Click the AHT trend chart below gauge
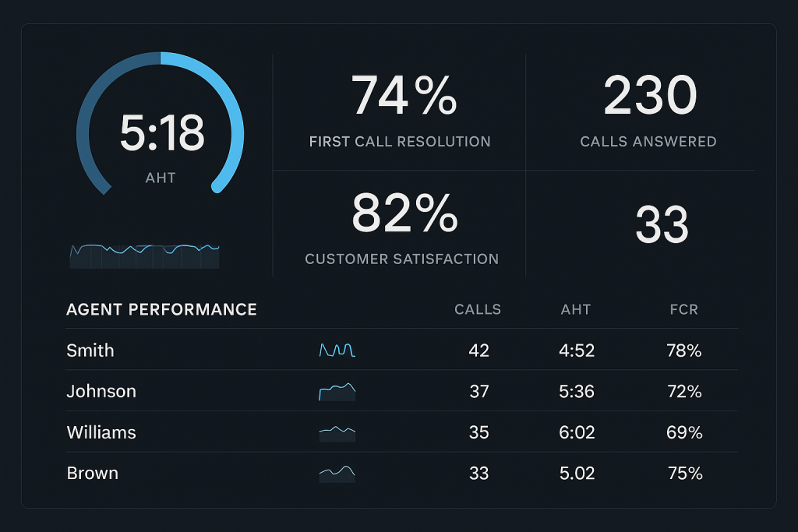This screenshot has width=798, height=532. (144, 255)
